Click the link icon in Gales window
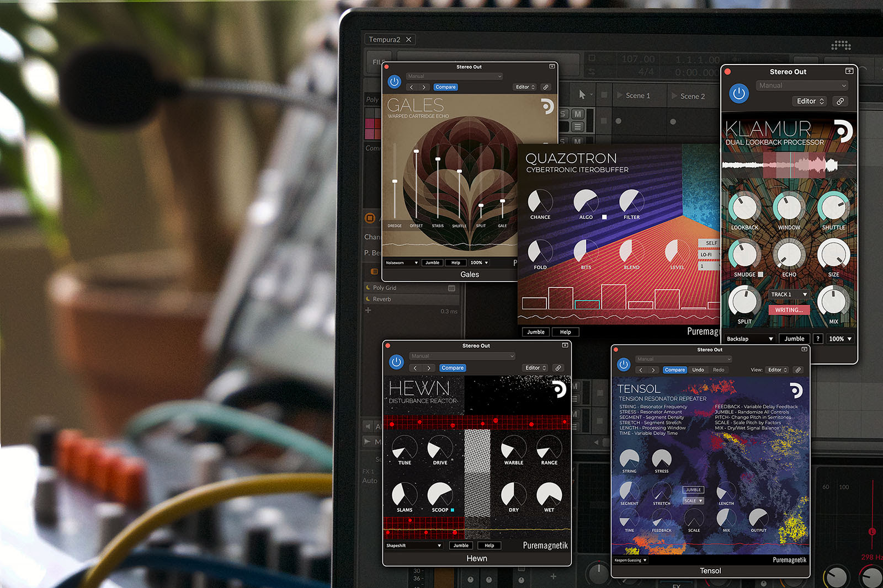Screen dimensions: 883x588 (546, 87)
